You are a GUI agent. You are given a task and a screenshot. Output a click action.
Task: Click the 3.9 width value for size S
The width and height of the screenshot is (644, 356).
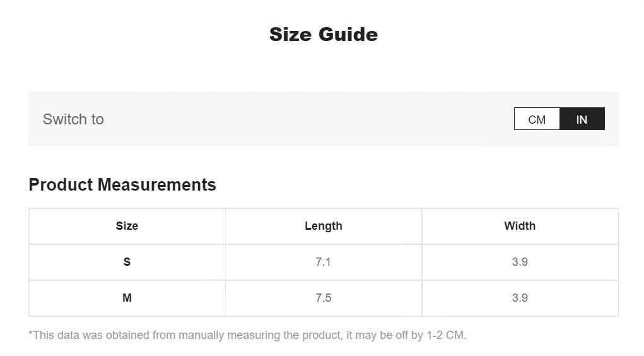point(520,262)
